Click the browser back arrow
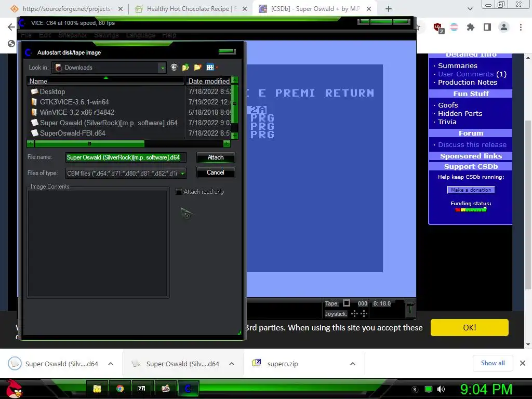 tap(11, 27)
